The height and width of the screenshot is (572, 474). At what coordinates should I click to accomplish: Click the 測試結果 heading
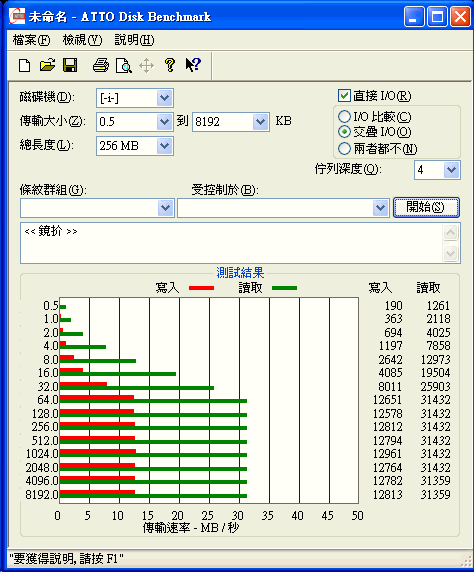[x=240, y=273]
